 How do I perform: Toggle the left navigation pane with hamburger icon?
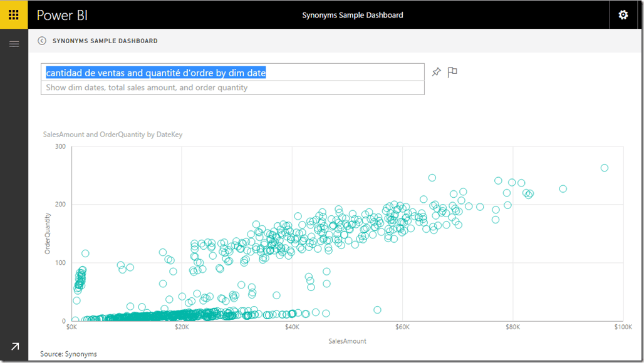[14, 43]
